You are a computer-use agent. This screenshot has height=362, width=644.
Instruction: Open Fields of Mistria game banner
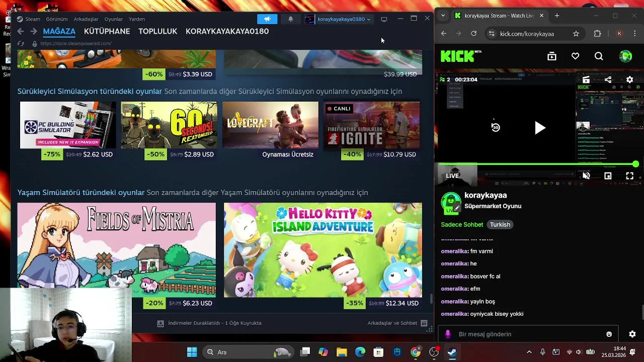pos(117,250)
